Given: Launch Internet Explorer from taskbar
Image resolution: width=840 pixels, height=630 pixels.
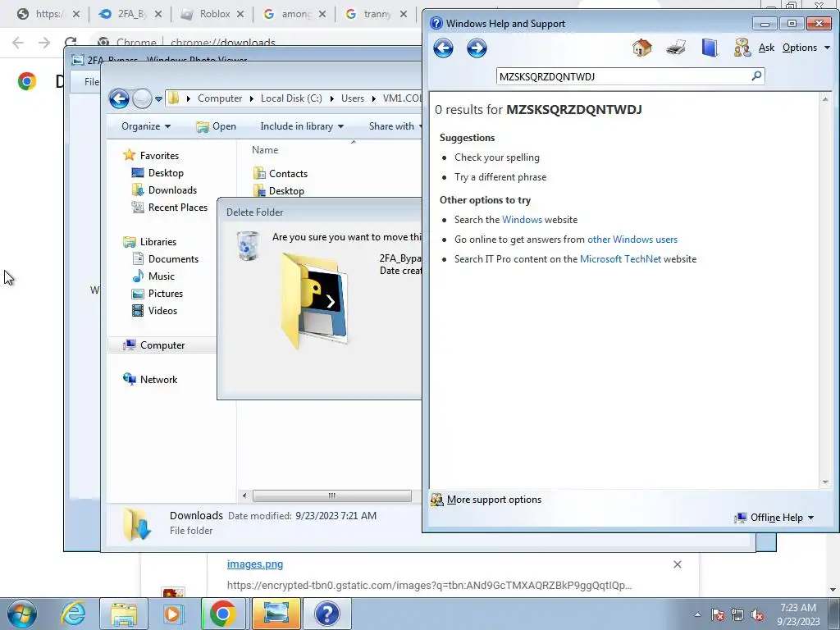Looking at the screenshot, I should point(73,614).
